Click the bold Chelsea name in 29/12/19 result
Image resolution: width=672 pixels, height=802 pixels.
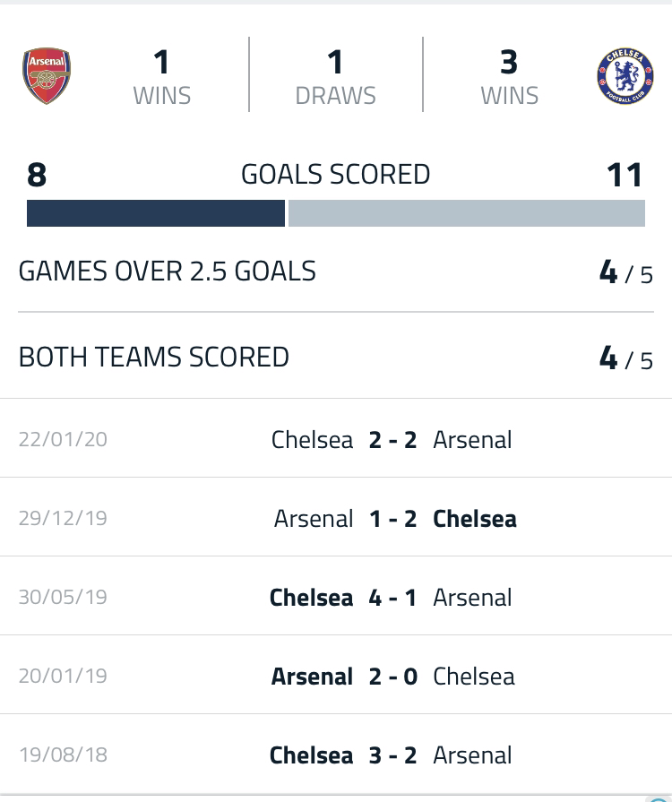(475, 519)
